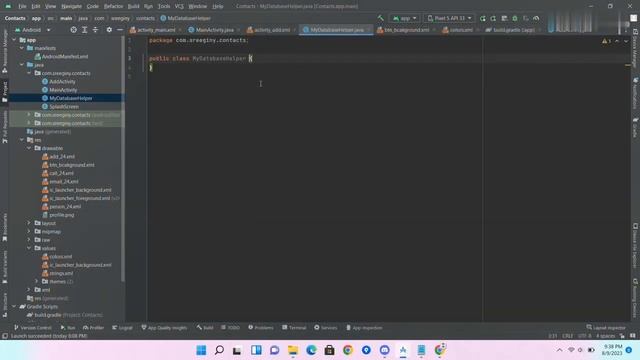The width and height of the screenshot is (640, 360).
Task: Click the Run app icon in the toolbar
Action: pos(483,18)
